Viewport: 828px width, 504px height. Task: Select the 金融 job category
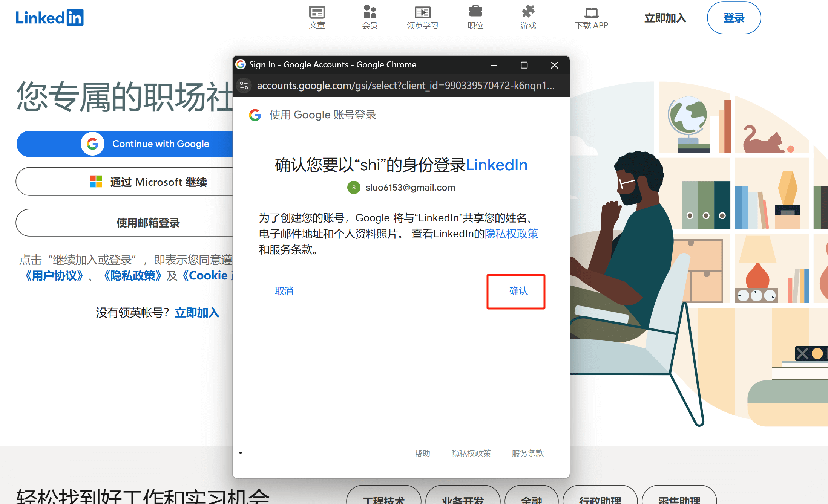[x=532, y=500]
